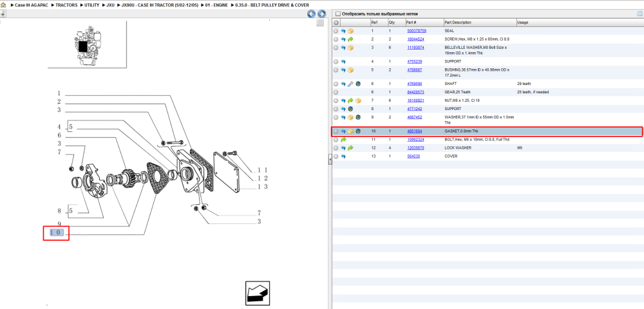This screenshot has width=644, height=309.
Task: Click the large return arrow icon below the diagram
Action: [258, 293]
